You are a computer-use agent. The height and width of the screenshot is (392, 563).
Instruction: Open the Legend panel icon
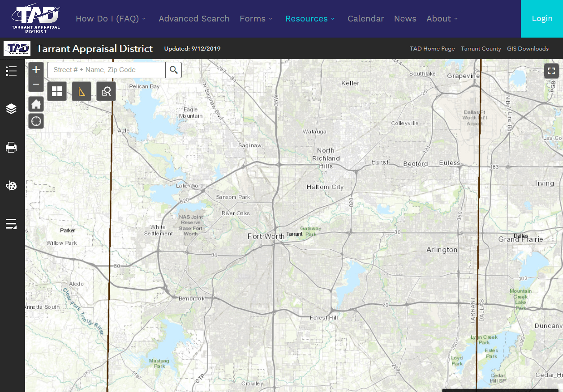pos(11,70)
